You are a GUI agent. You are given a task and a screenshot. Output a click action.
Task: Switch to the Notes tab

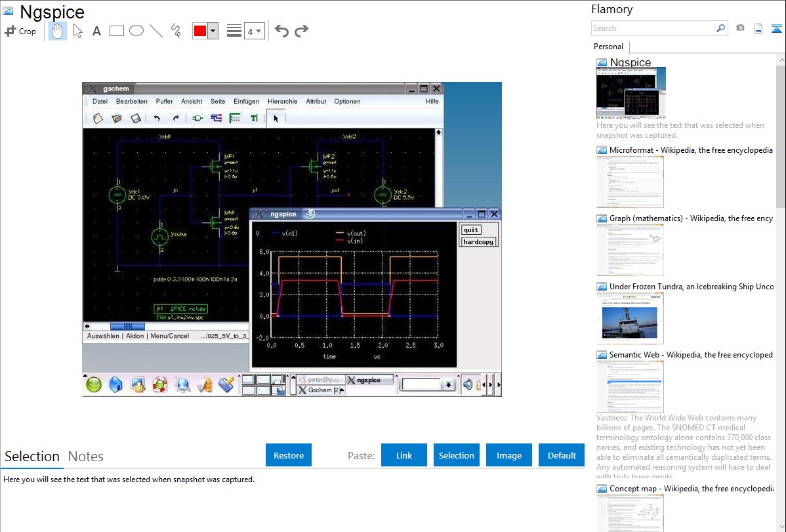pyautogui.click(x=85, y=457)
